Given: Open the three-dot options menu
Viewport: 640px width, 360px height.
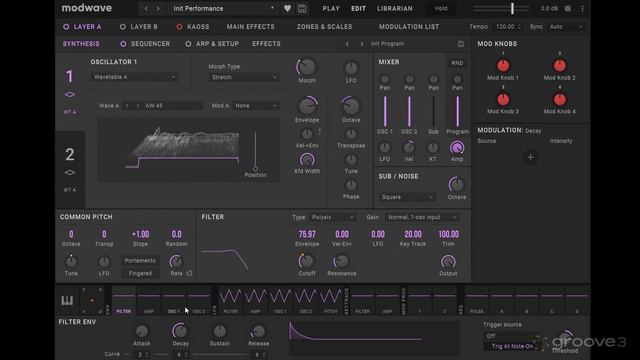Looking at the screenshot, I should 582,8.
